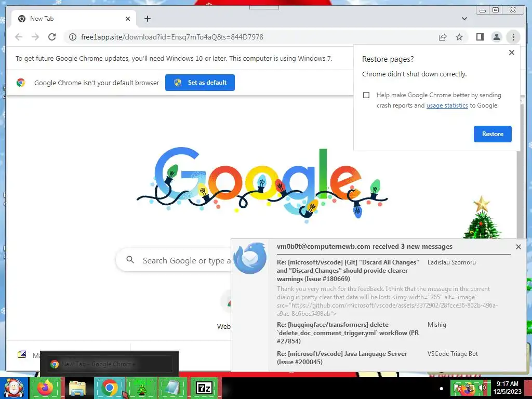This screenshot has width=532, height=399.
Task: Share this page using the share icon
Action: 443,37
